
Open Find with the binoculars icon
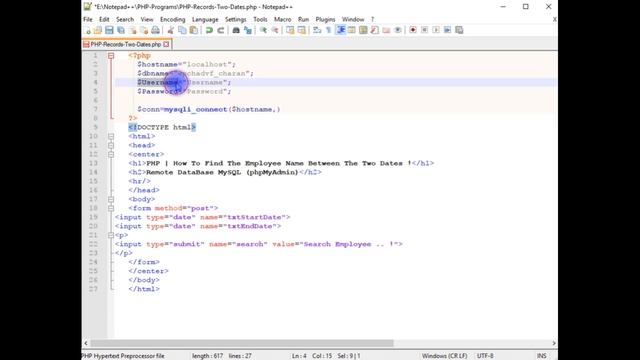click(236, 30)
